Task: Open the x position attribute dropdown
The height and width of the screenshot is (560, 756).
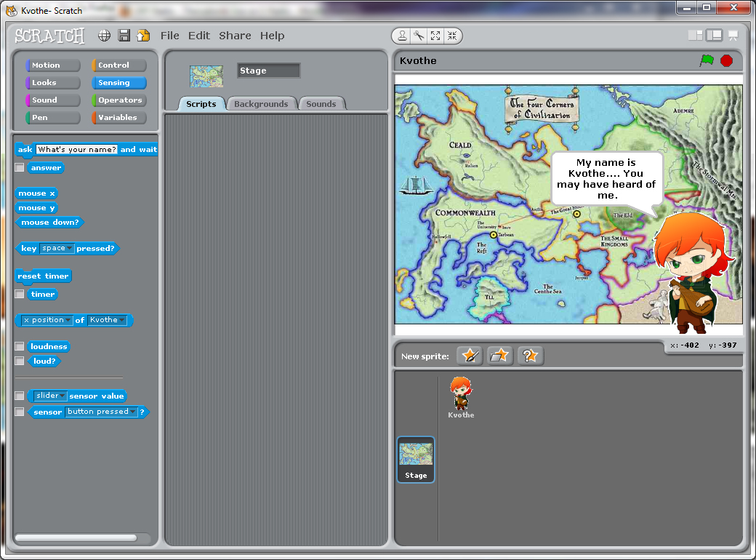Action: 47,320
